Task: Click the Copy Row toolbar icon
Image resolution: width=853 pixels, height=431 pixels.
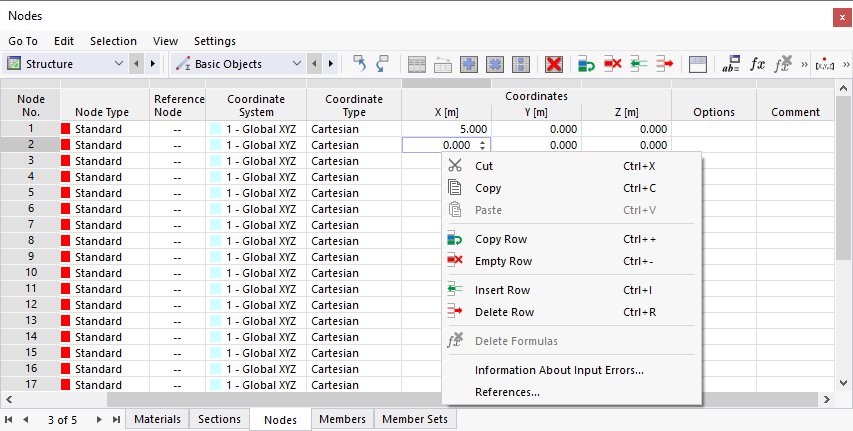Action: [x=586, y=64]
